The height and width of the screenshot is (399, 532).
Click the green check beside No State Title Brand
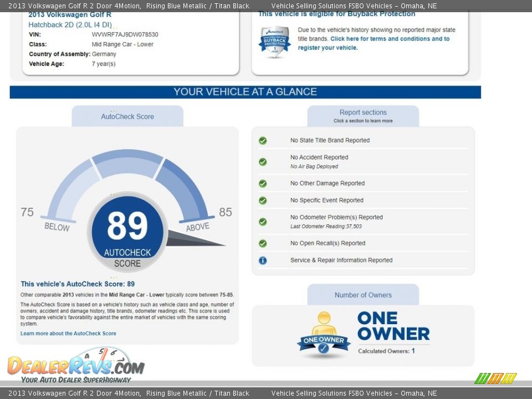263,141
